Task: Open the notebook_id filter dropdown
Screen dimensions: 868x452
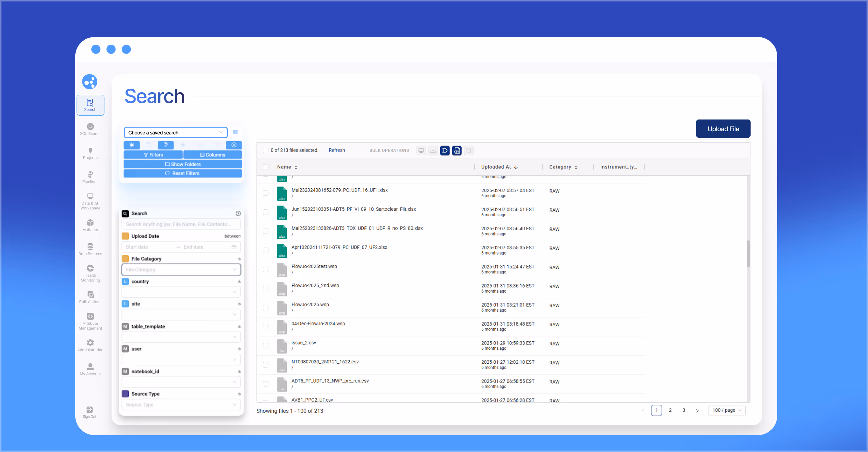Action: pos(181,382)
